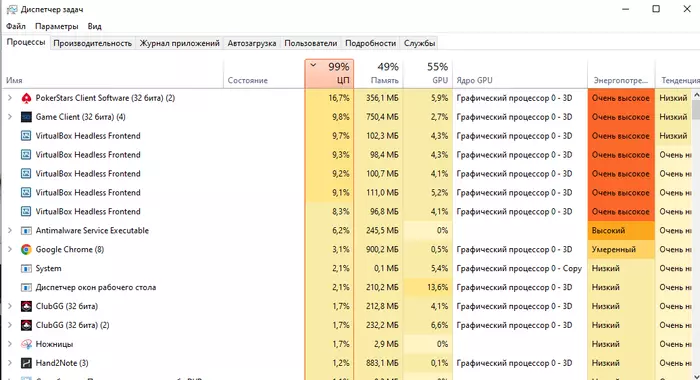The image size is (700, 380).
Task: Click the Google Chrome process icon
Action: [26, 250]
